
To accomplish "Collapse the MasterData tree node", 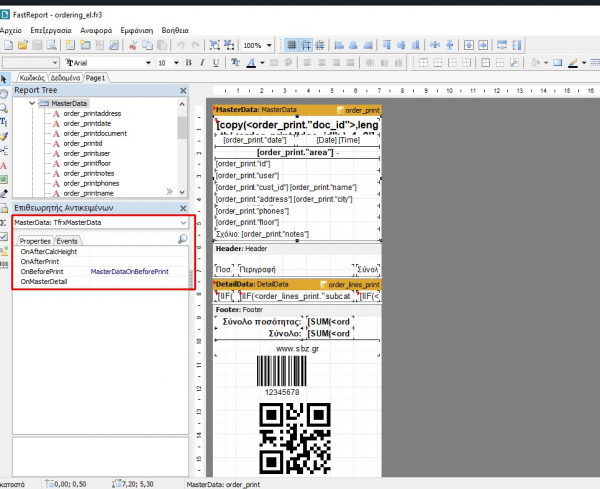I will [33, 103].
